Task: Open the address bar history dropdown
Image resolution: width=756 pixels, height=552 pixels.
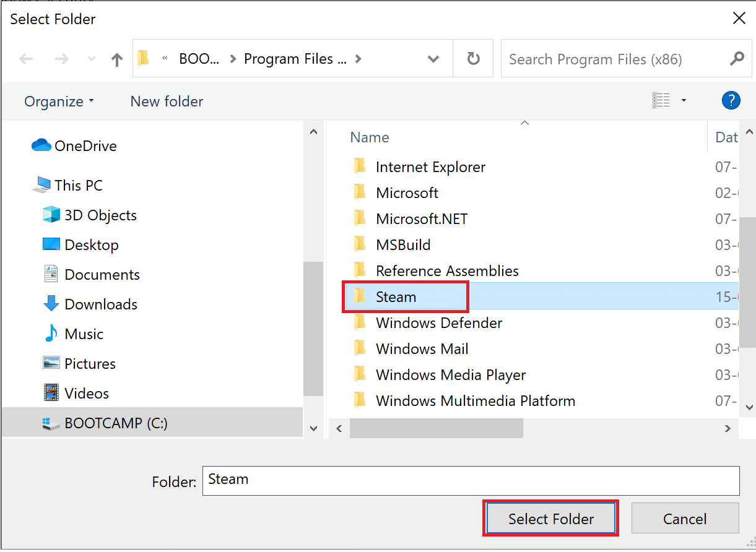Action: pyautogui.click(x=433, y=58)
